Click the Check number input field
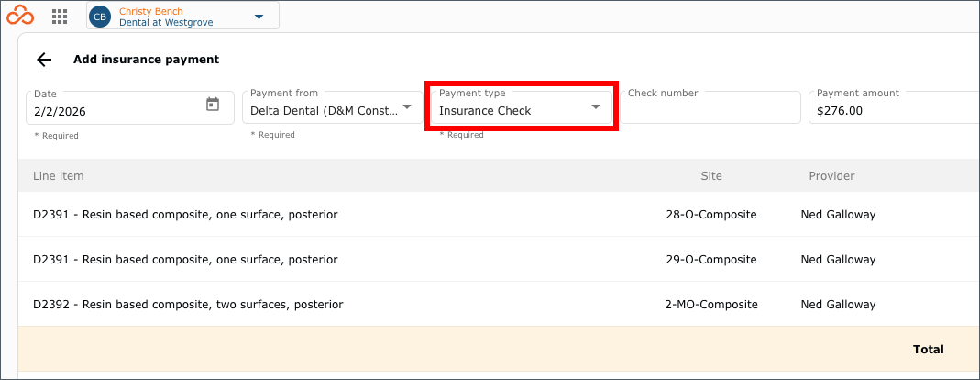The height and width of the screenshot is (380, 980). [710, 107]
